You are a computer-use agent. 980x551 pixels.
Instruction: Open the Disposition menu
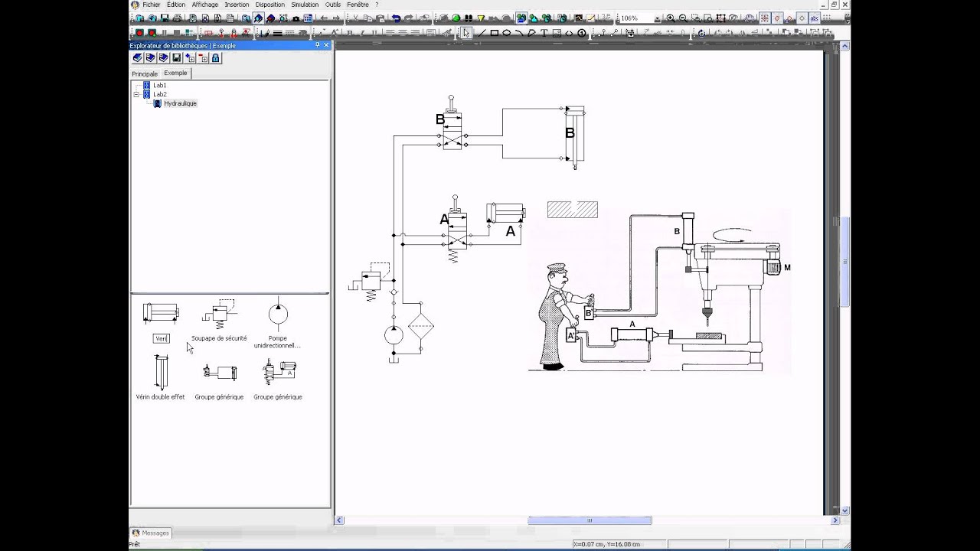(x=270, y=5)
